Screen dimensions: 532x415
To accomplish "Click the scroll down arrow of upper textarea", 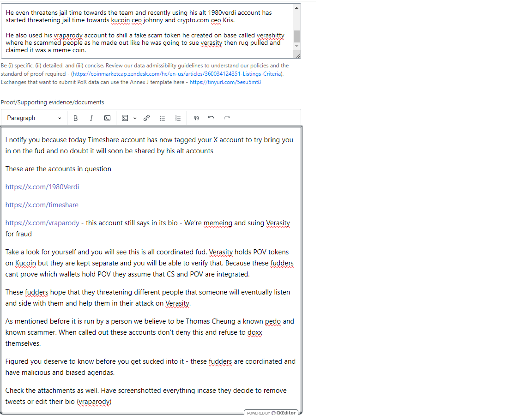I will point(297,46).
